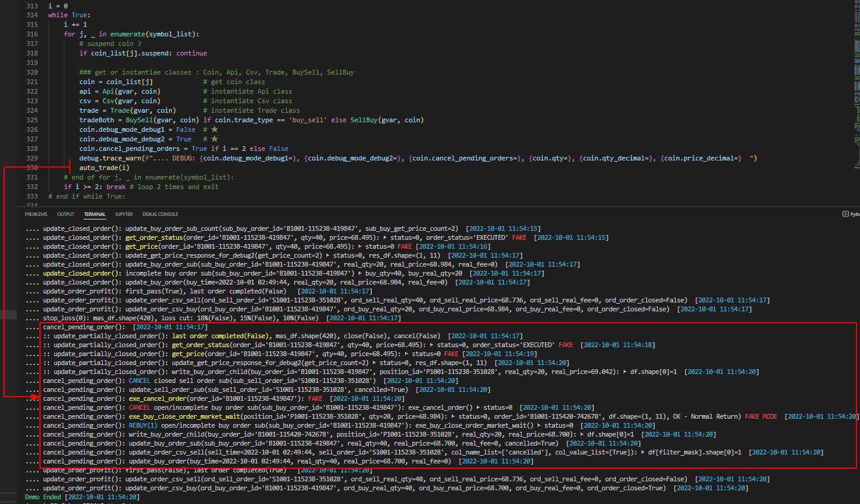Click 'Demo Ended' terminal output line
This screenshot has width=860, height=504.
(x=82, y=497)
